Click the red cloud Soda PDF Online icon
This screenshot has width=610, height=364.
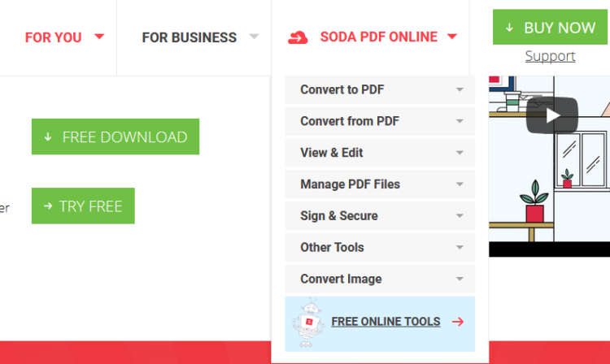click(x=298, y=37)
